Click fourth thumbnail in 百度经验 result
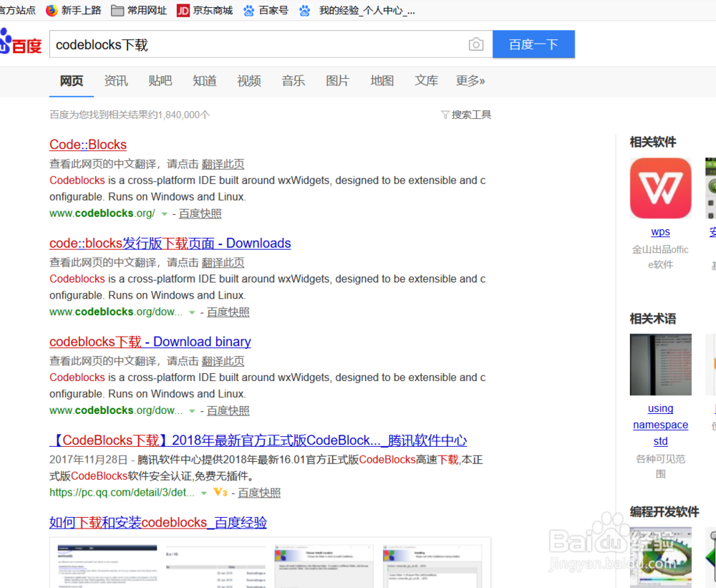 [432, 566]
